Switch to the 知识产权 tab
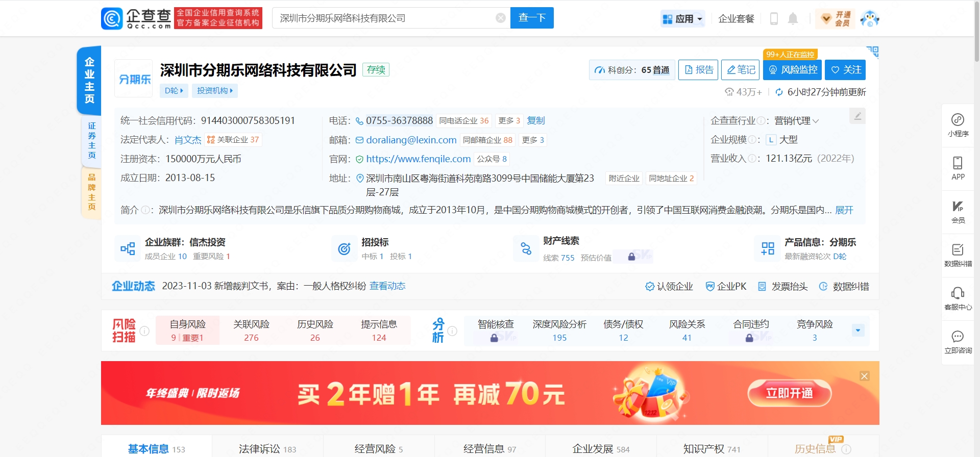 (712, 448)
